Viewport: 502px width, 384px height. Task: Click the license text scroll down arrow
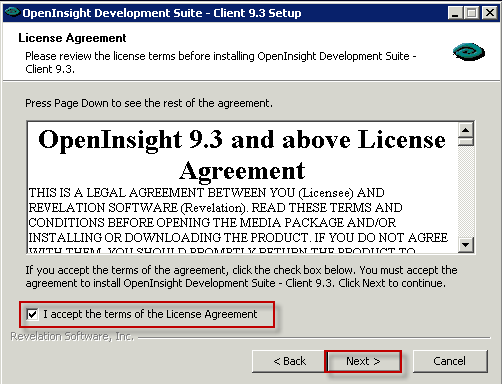click(466, 245)
